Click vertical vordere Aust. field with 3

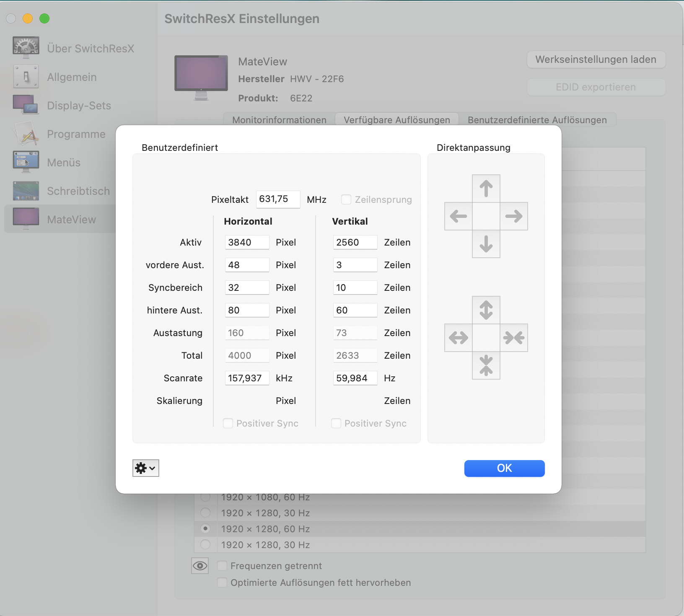click(355, 265)
